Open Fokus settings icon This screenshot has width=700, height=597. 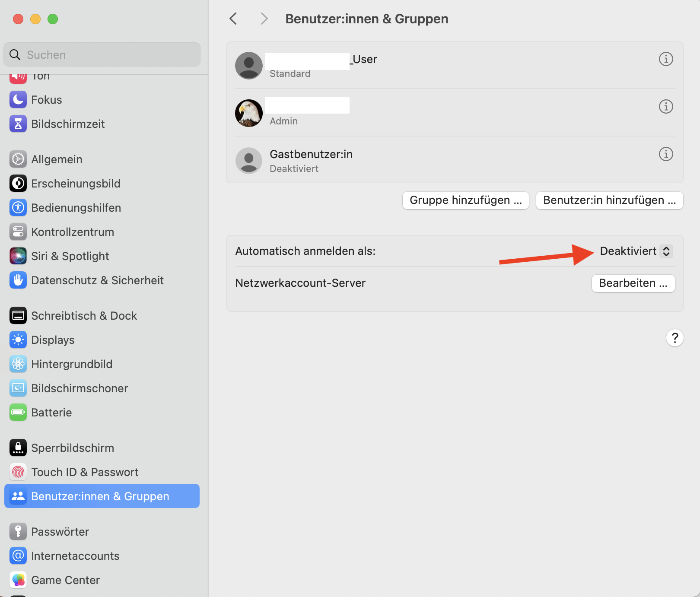[x=18, y=100]
